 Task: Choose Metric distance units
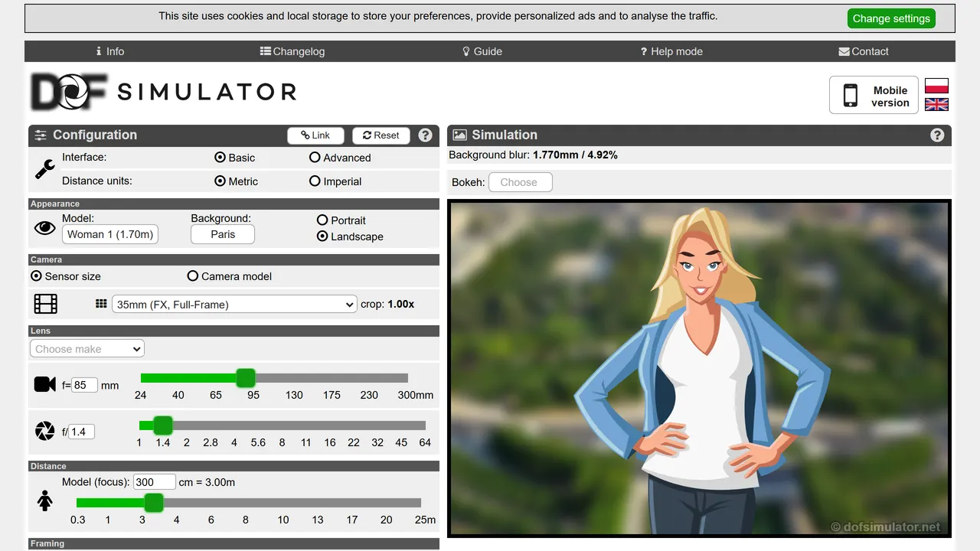point(220,181)
